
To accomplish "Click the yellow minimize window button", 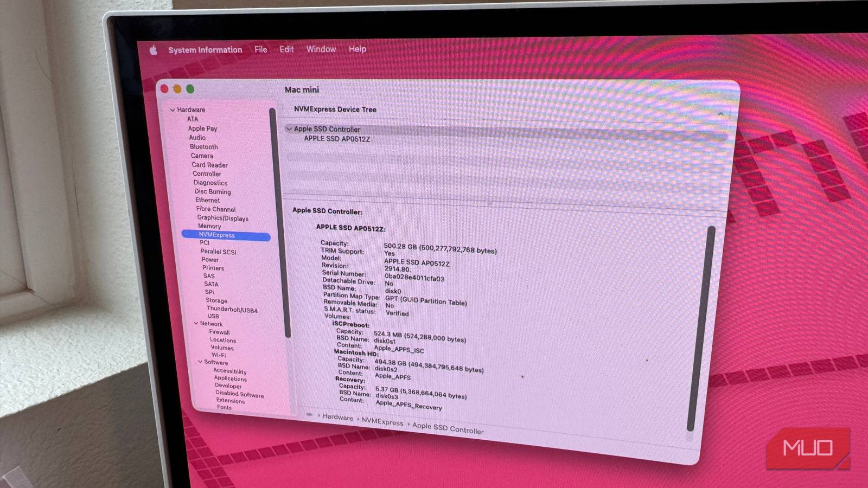I will (x=177, y=89).
